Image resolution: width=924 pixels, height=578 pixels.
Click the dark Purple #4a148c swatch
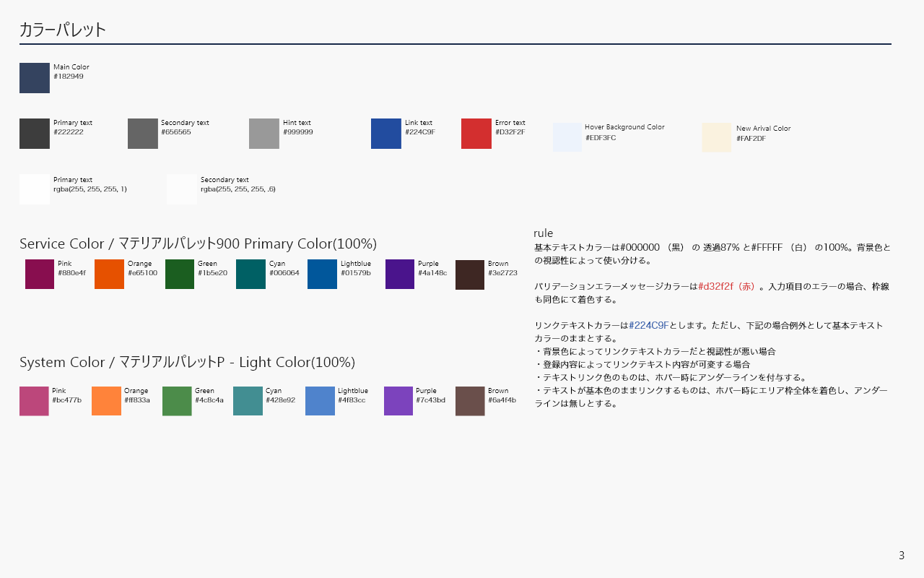(x=400, y=275)
